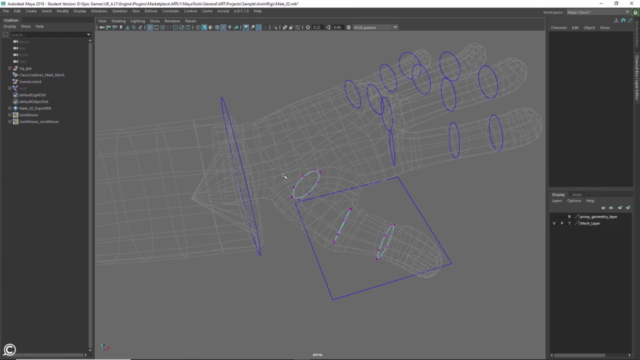Open the Constrain menu
The image size is (640, 360).
tap(171, 11)
